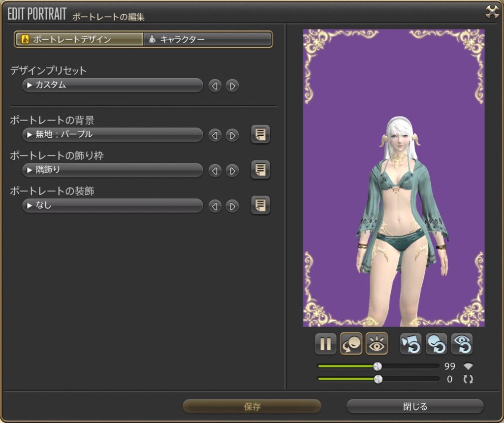Open the 無地：パープル background dropdown

click(x=113, y=135)
